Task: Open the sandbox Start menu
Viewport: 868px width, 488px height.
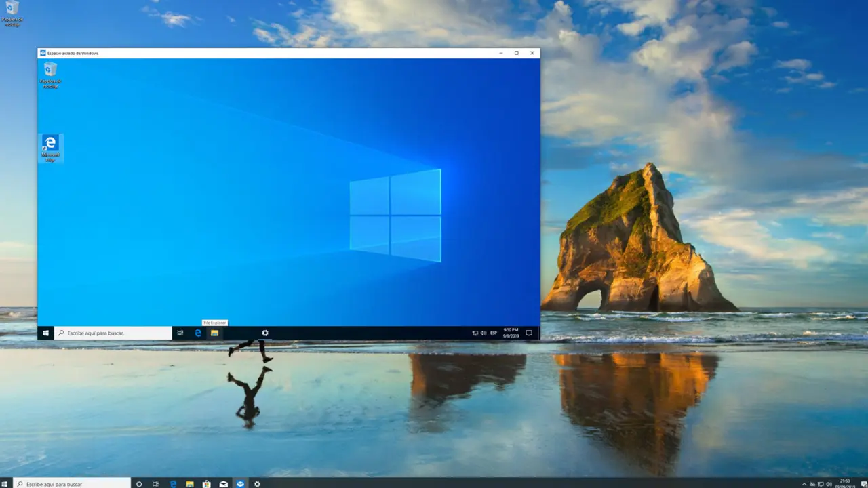Action: pyautogui.click(x=45, y=333)
